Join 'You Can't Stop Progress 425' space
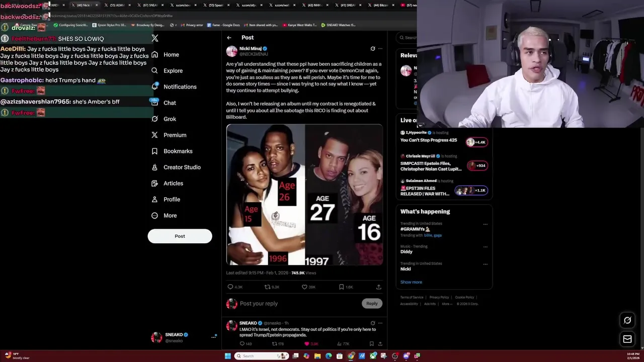The image size is (644, 362). coord(477,142)
